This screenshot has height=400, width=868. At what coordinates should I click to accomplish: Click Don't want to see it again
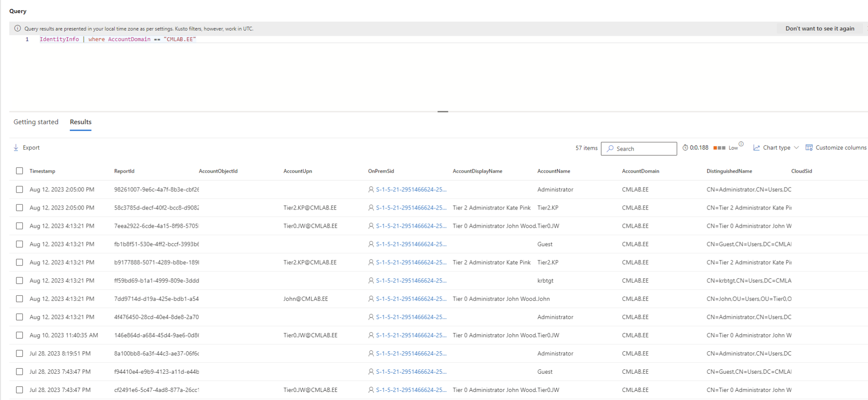[x=820, y=28]
